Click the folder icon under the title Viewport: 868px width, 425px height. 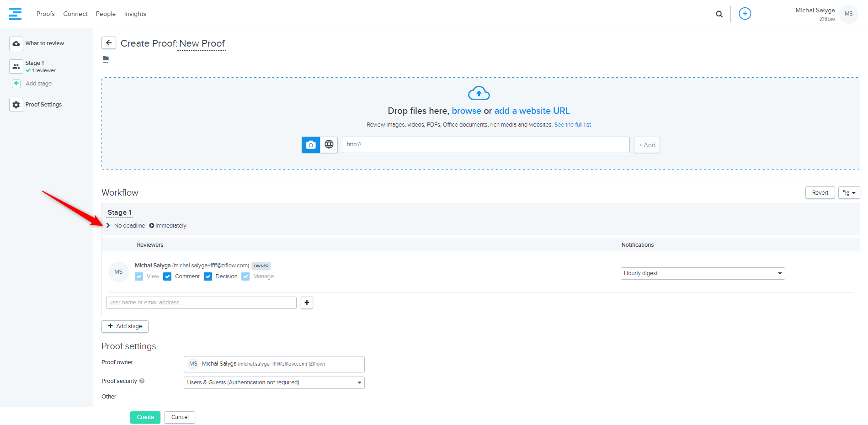(106, 58)
